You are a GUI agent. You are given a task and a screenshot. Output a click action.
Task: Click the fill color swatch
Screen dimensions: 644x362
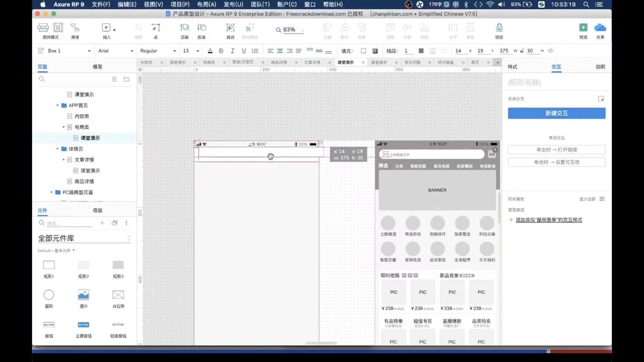[363, 51]
